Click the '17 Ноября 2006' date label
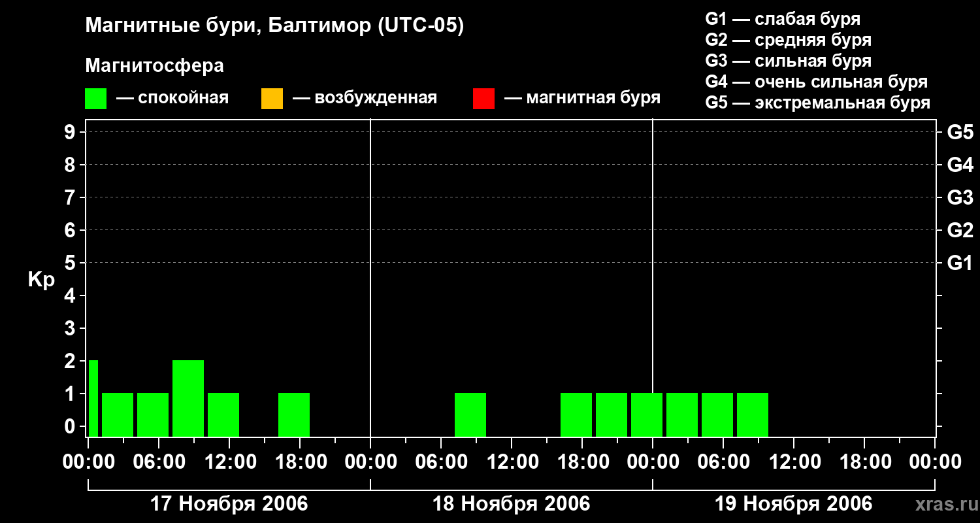Image resolution: width=980 pixels, height=523 pixels. coord(229,504)
